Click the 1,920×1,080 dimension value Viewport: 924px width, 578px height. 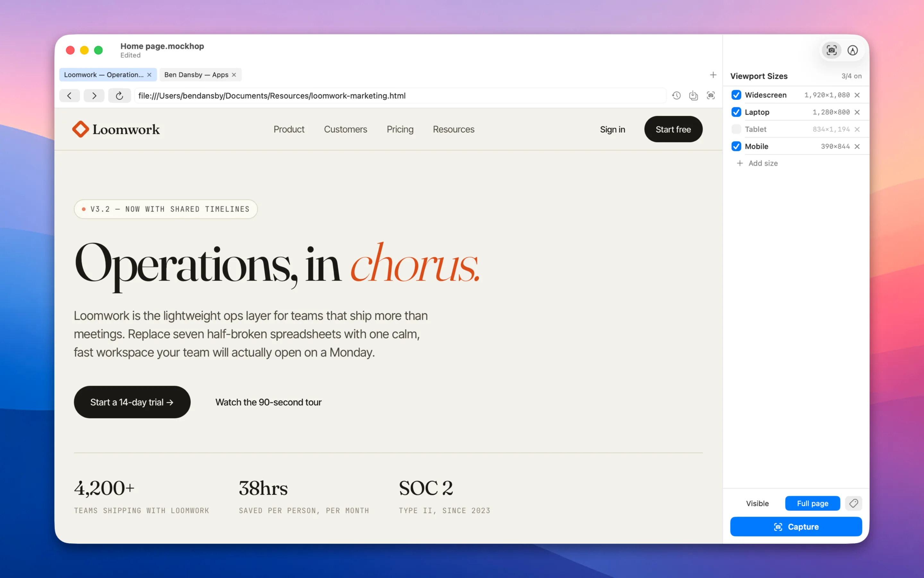point(827,95)
